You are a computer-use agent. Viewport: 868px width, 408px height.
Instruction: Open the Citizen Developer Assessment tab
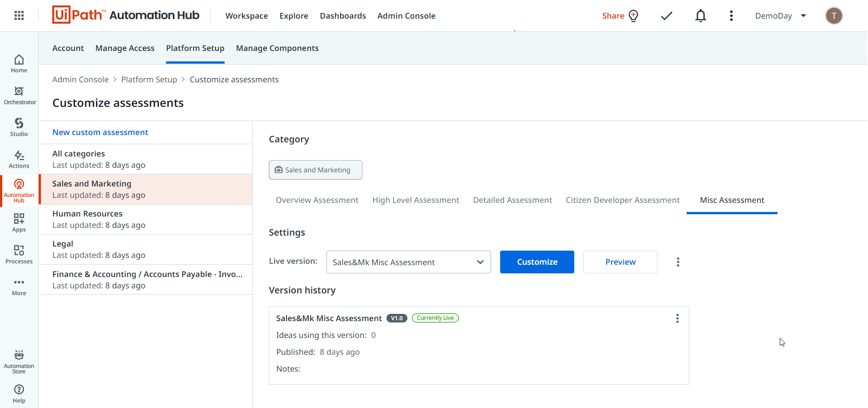[622, 200]
